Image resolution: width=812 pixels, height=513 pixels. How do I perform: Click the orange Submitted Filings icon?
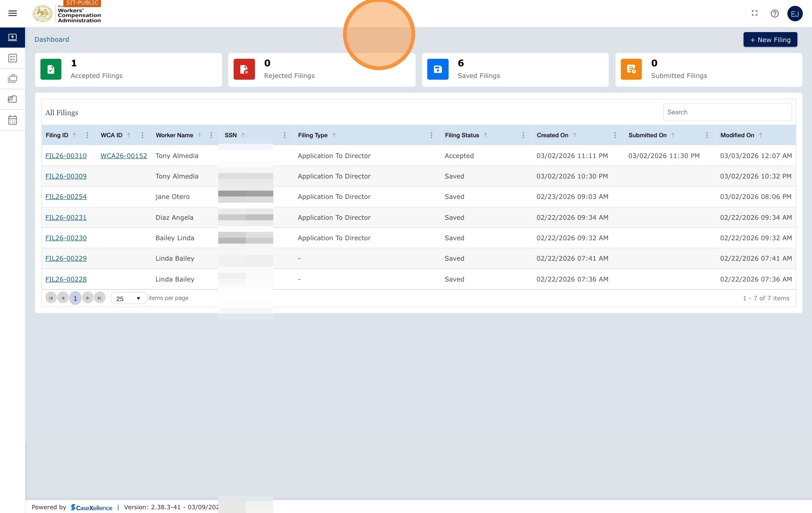631,69
